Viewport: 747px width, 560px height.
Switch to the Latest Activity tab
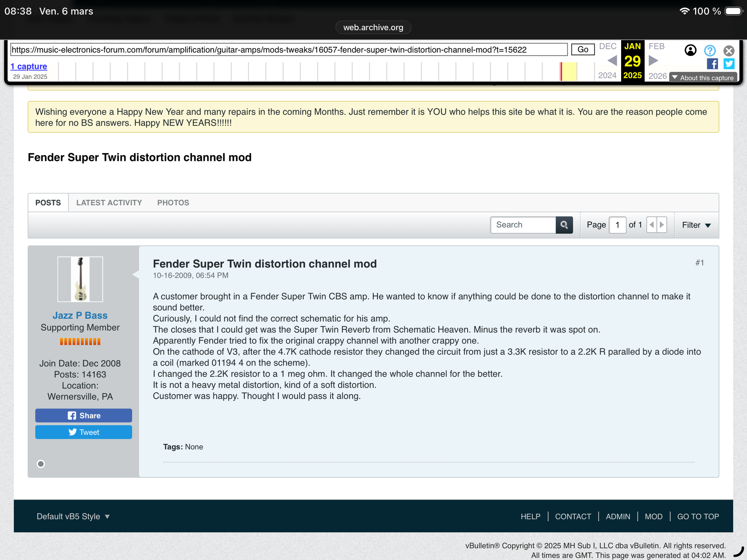point(109,203)
